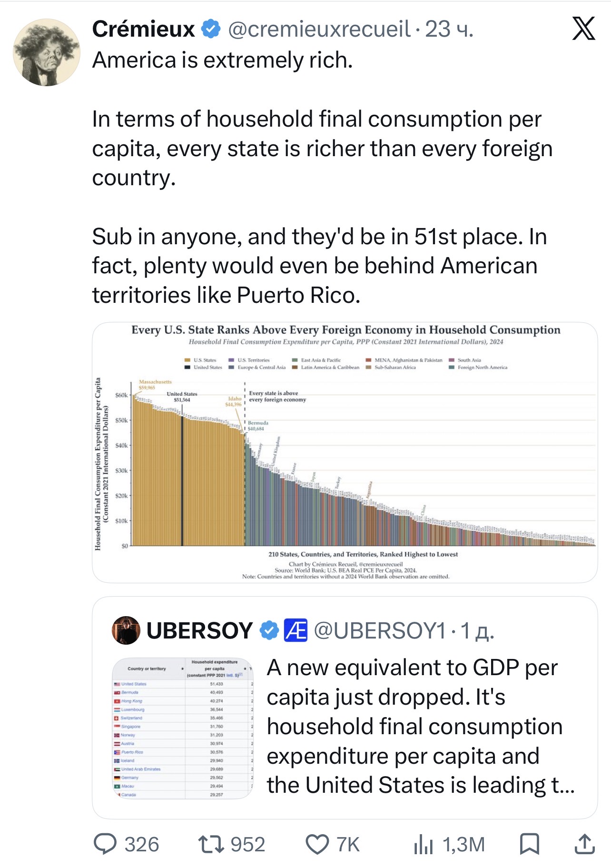Viewport: 611px width, 868px height.
Task: Enlarge the household consumption bar chart image
Action: click(345, 452)
